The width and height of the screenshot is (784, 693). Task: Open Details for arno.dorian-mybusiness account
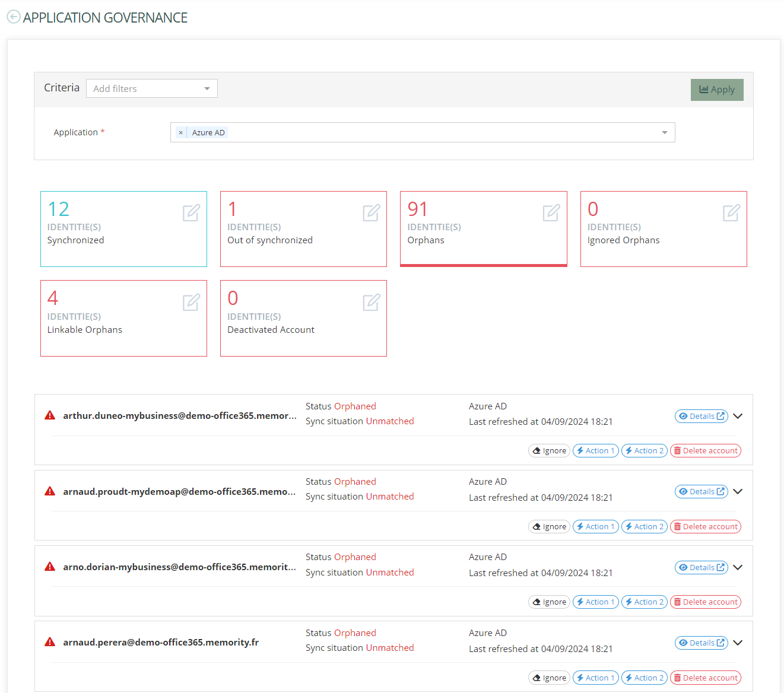pyautogui.click(x=701, y=567)
